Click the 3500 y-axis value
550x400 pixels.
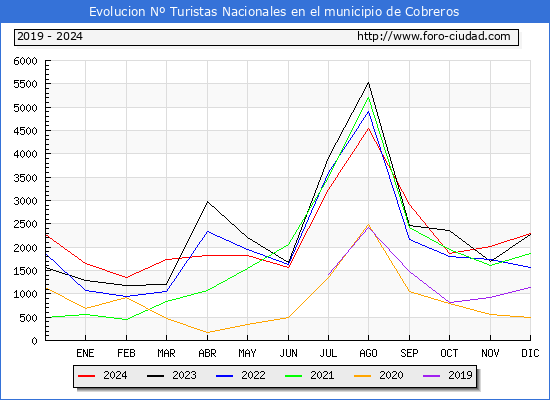point(25,178)
